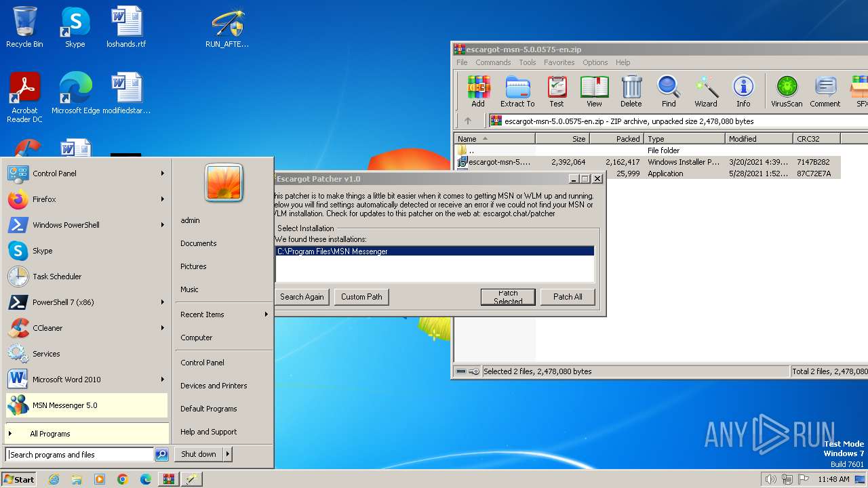
Task: Select Skype desktop shortcut
Action: 75,28
